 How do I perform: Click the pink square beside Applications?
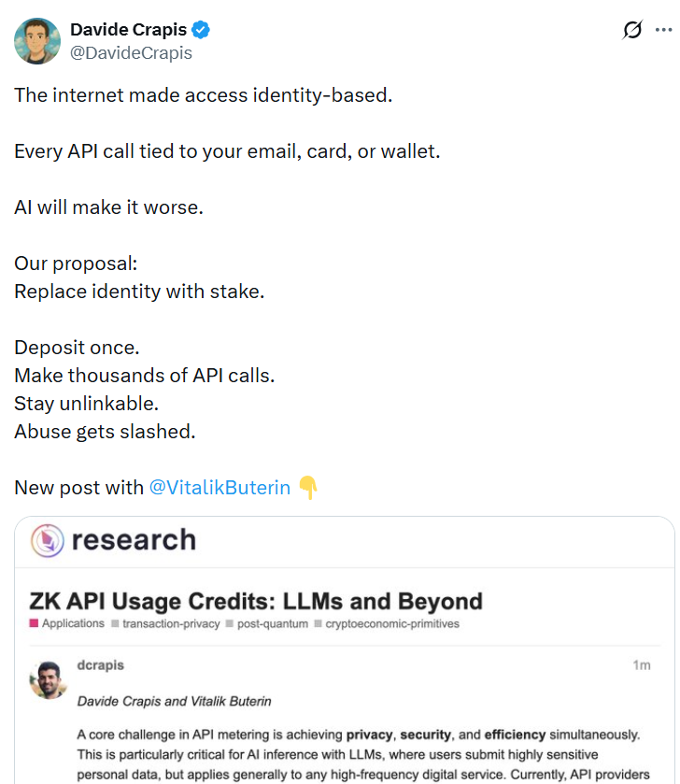coord(34,624)
